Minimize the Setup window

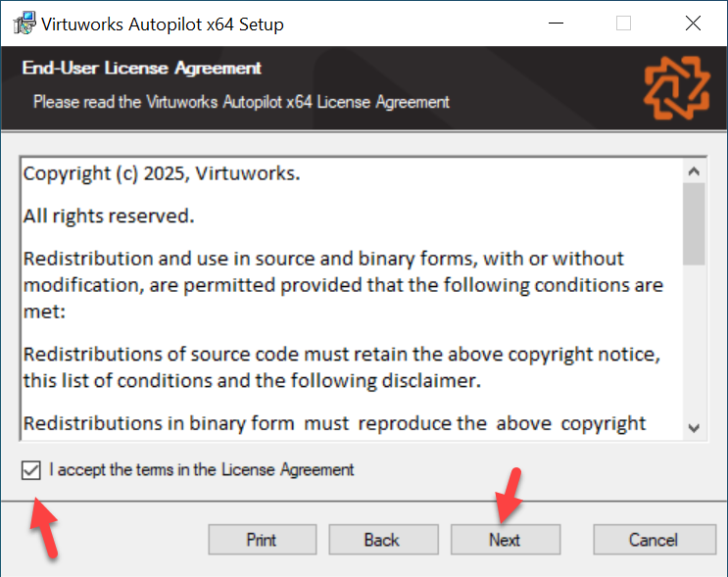(556, 24)
